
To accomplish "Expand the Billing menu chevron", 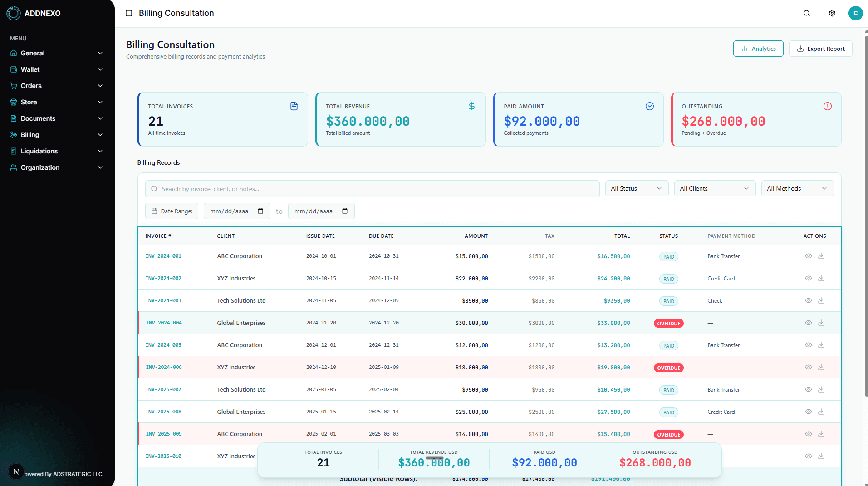I will point(100,135).
